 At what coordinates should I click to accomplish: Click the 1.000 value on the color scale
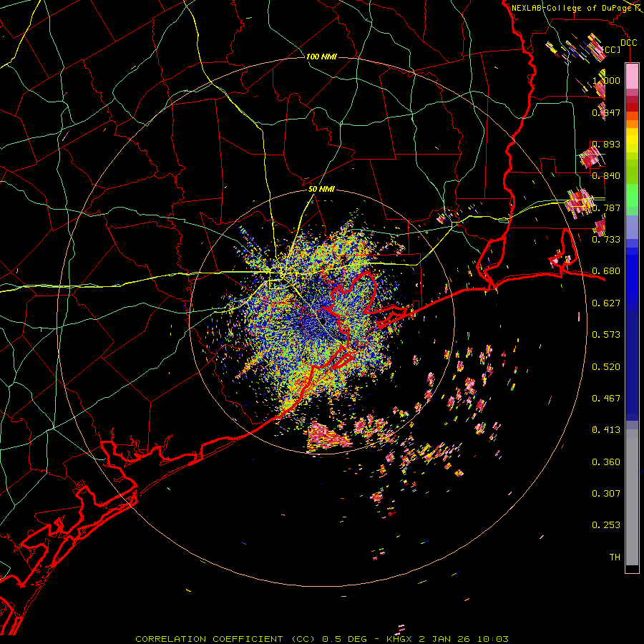606,80
